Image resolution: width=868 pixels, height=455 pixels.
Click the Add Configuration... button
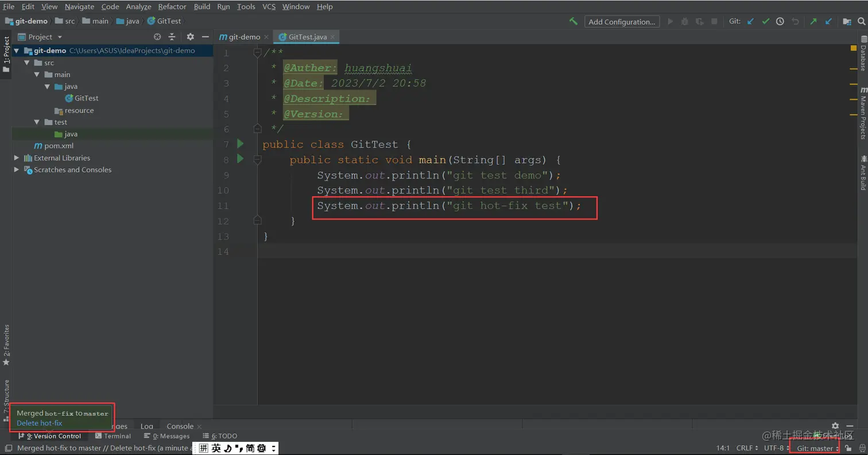tap(622, 21)
